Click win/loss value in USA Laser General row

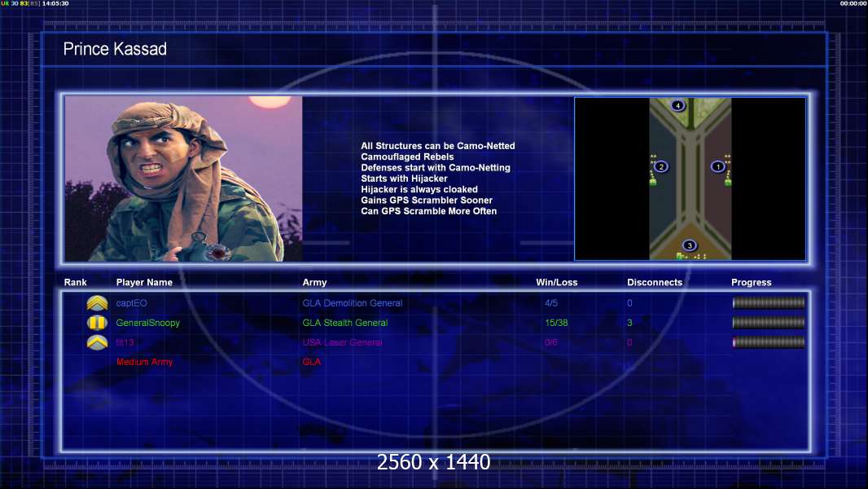click(x=550, y=342)
